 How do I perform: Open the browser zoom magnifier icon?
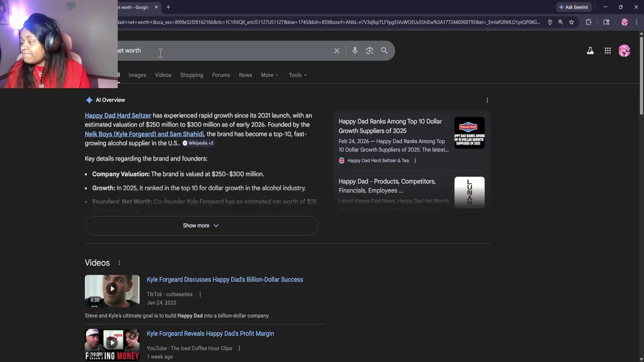pyautogui.click(x=560, y=22)
